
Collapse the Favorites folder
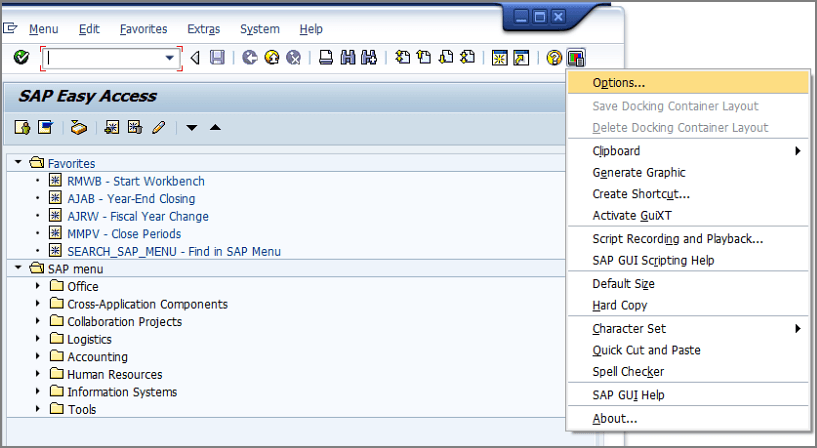pos(18,163)
